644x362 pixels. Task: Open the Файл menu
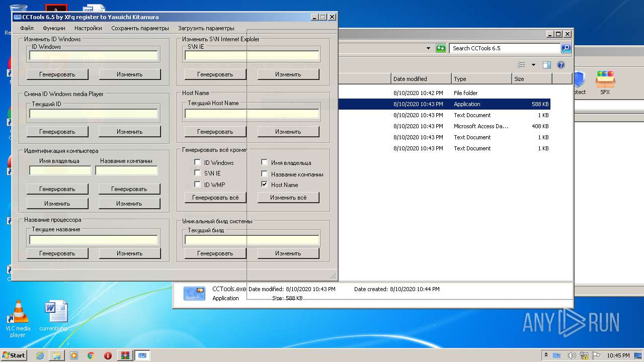click(x=27, y=28)
